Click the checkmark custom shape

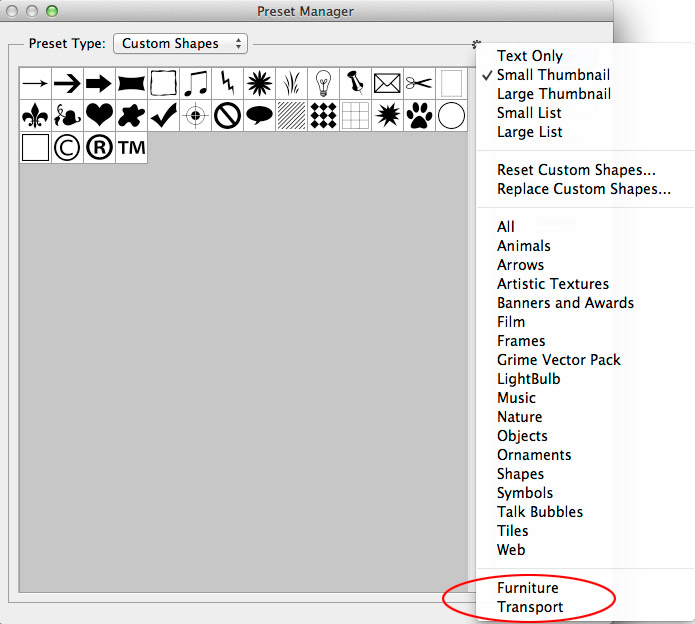tap(163, 116)
